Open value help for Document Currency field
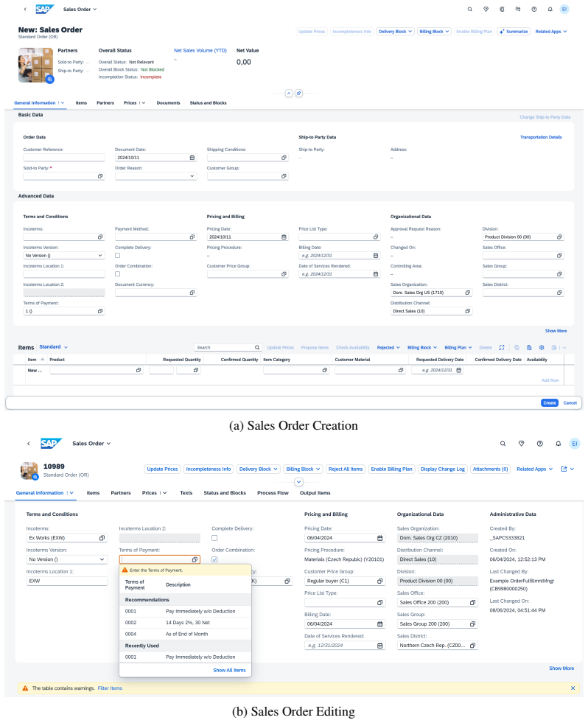The width and height of the screenshot is (588, 723). pyautogui.click(x=192, y=293)
